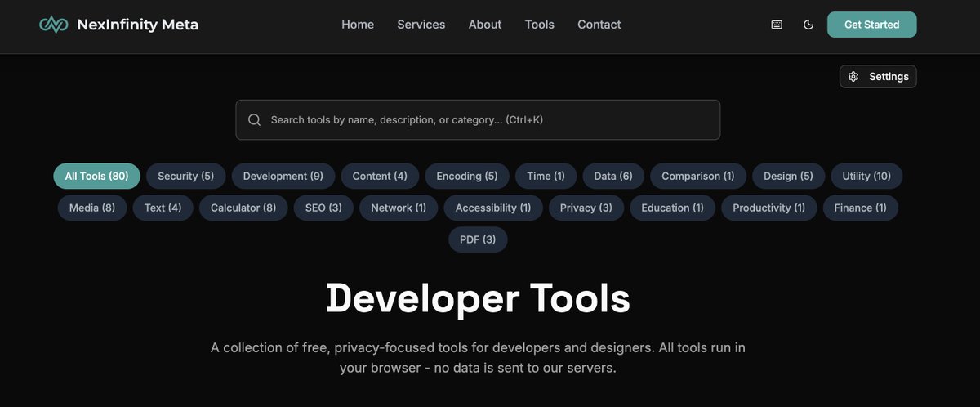Image resolution: width=980 pixels, height=407 pixels.
Task: Show Calculator (8) tools
Action: pyautogui.click(x=243, y=208)
